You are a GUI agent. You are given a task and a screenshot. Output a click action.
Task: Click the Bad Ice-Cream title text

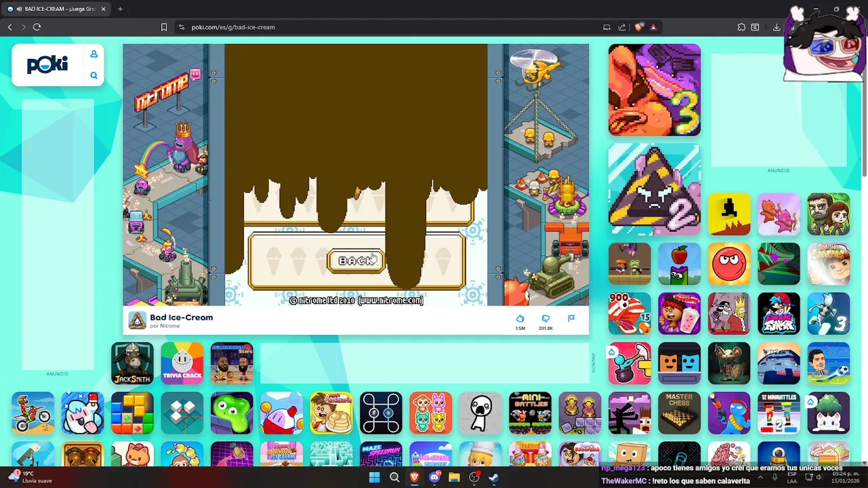tap(182, 317)
